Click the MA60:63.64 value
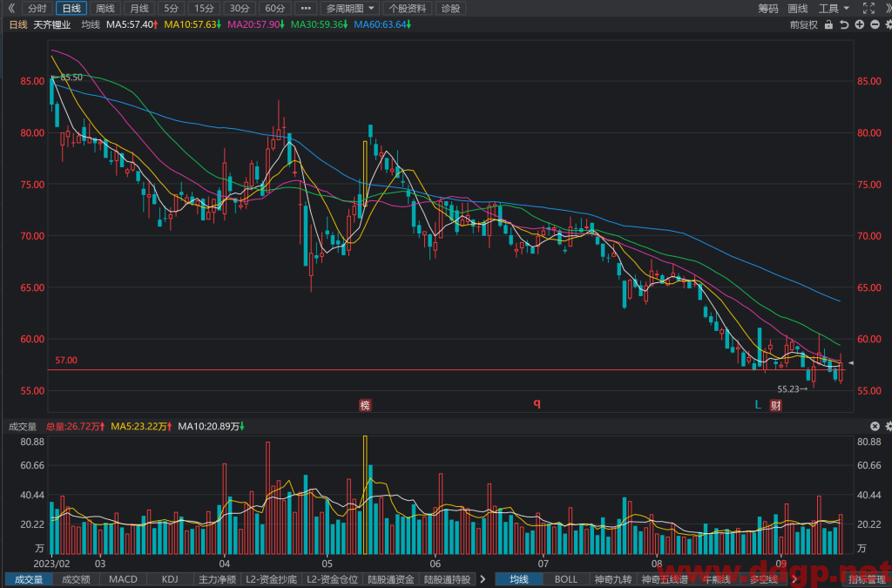The height and width of the screenshot is (588, 892). 382,24
